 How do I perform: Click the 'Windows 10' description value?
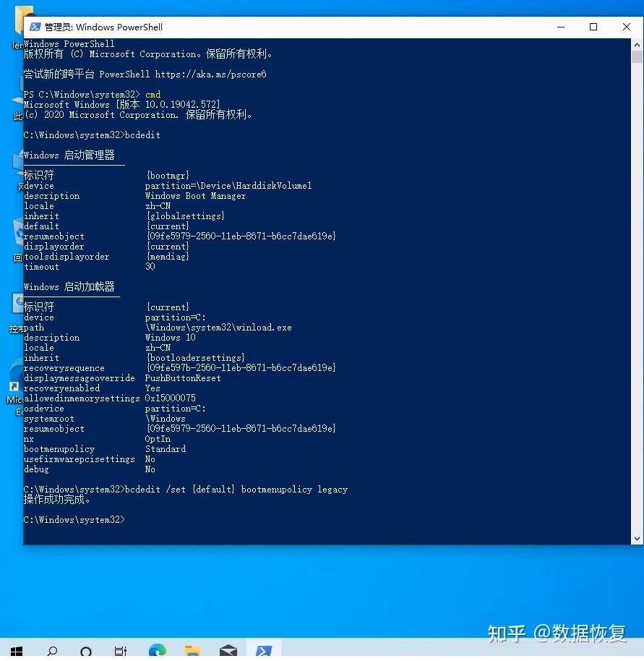(170, 338)
